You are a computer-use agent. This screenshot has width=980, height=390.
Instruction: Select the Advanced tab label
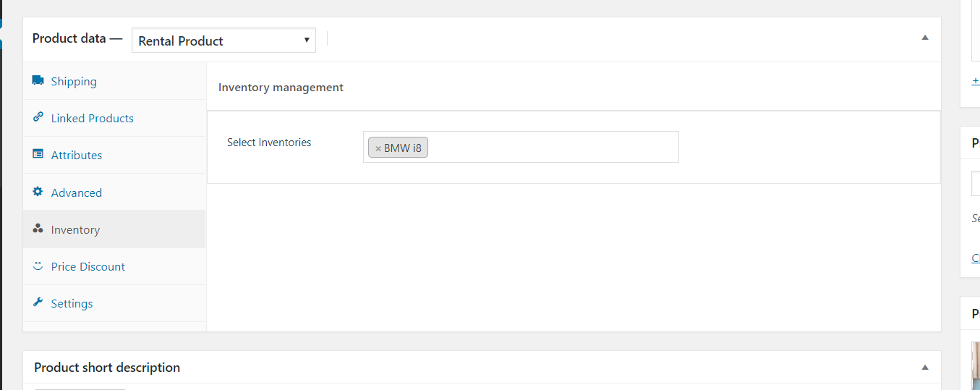point(77,193)
